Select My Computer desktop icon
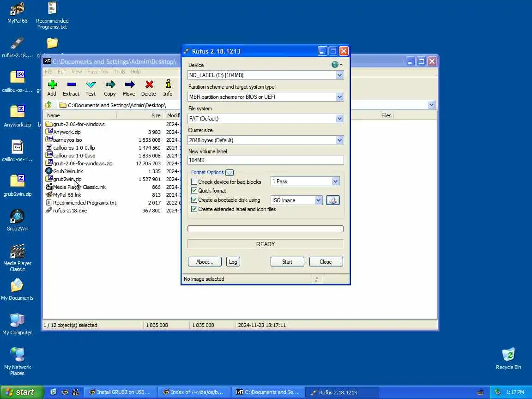This screenshot has height=399, width=532. (17, 324)
